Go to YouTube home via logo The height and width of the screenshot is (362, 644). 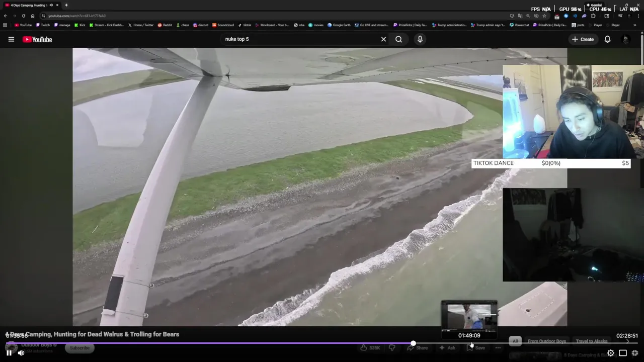pyautogui.click(x=37, y=39)
